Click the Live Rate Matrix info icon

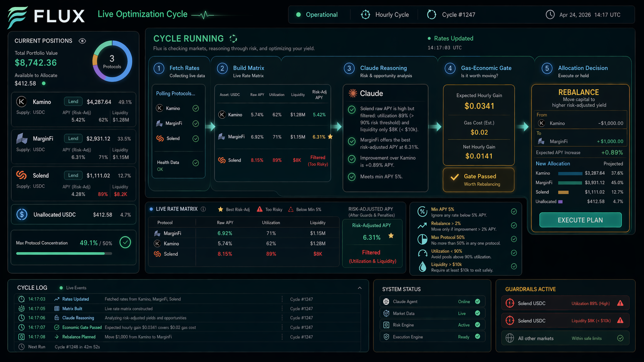[x=203, y=209]
